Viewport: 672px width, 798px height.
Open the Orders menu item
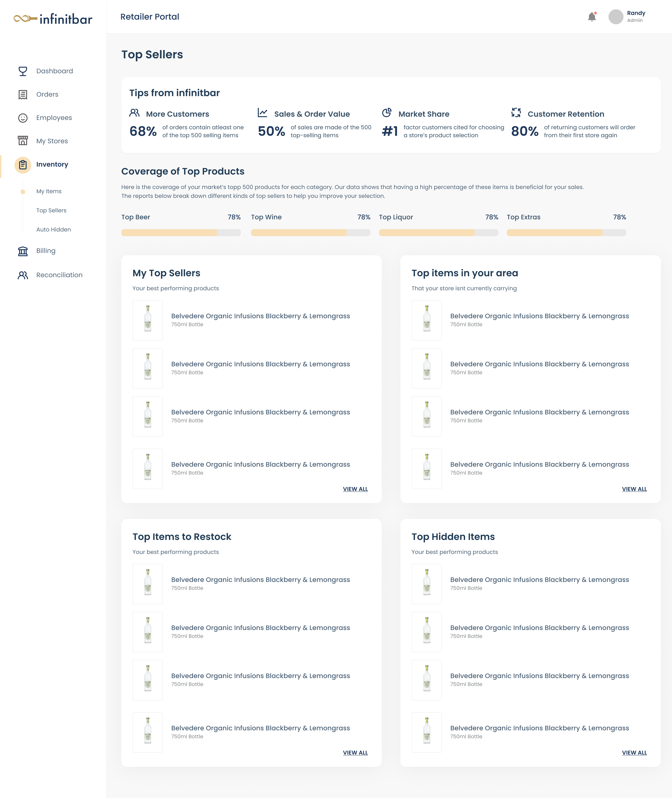47,94
